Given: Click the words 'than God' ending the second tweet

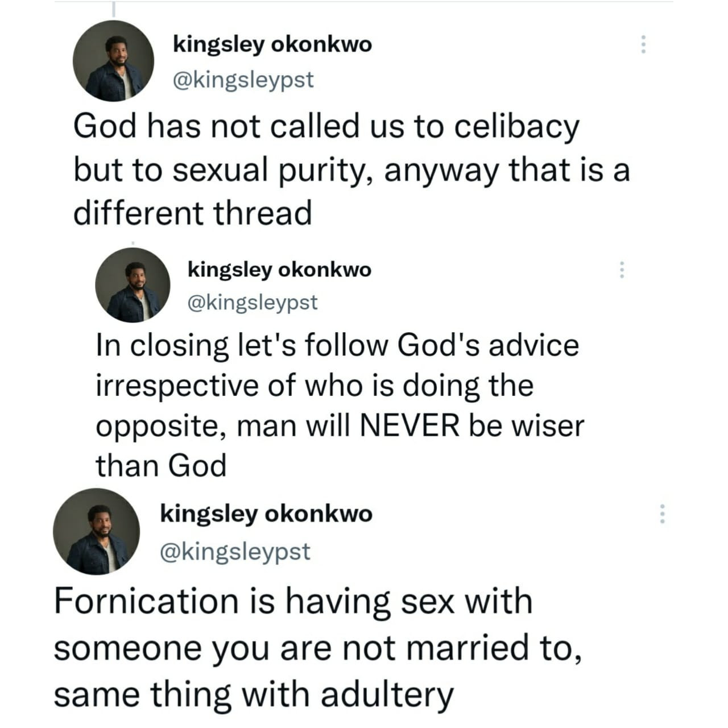Looking at the screenshot, I should (x=161, y=465).
